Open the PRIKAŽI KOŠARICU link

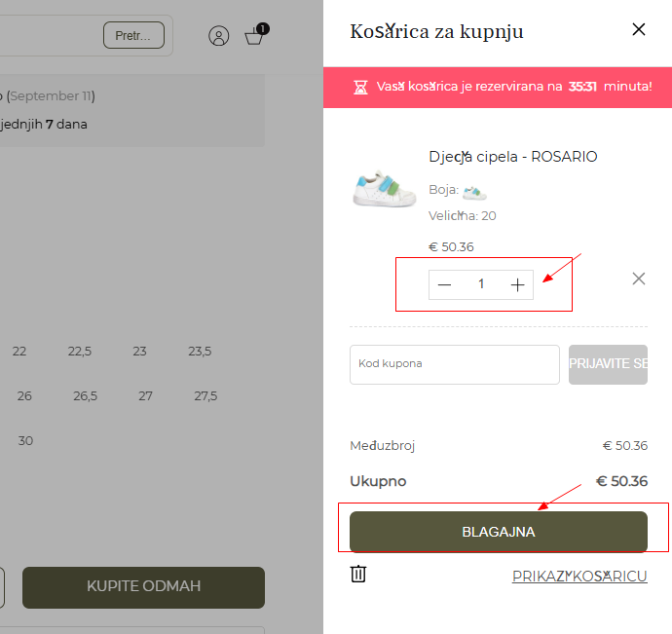tap(579, 577)
